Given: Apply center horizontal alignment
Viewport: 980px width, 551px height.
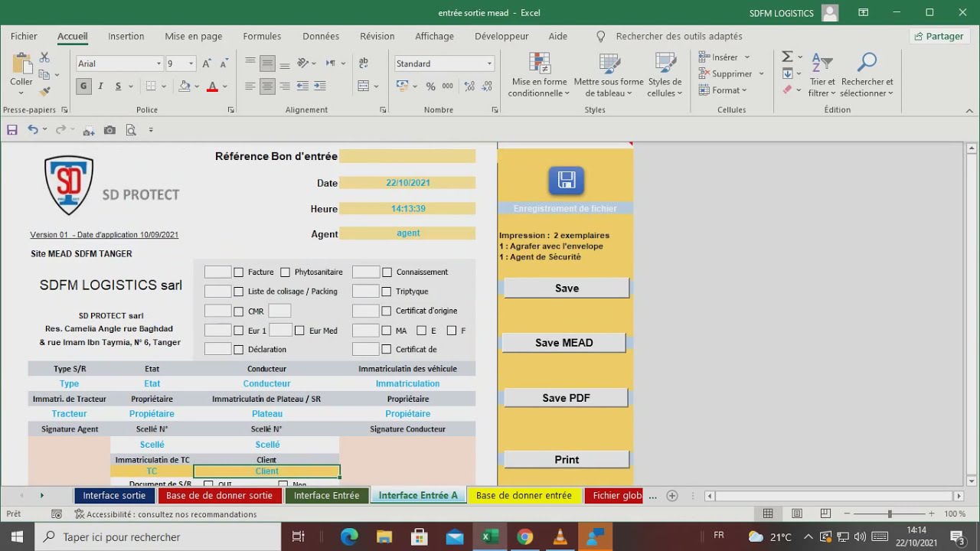Looking at the screenshot, I should coord(267,86).
